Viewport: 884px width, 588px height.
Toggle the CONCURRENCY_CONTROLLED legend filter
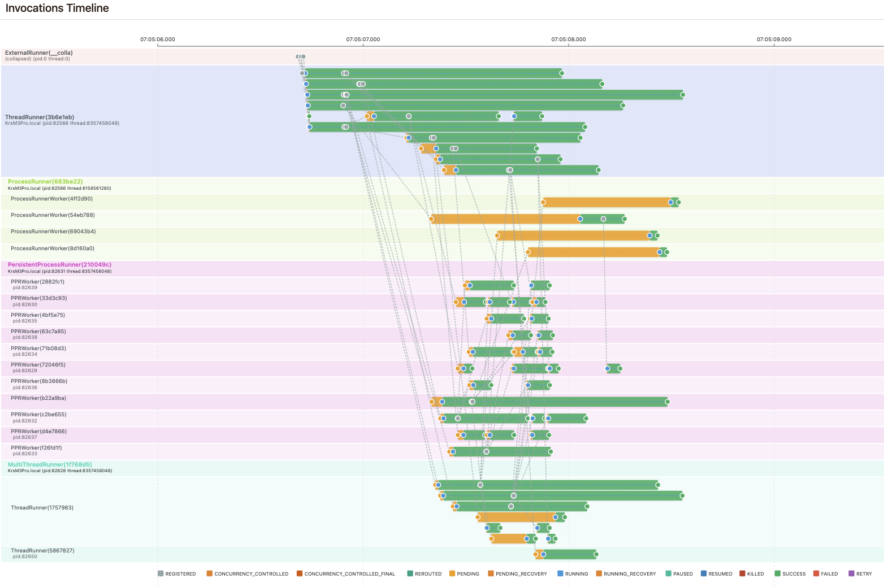[210, 574]
